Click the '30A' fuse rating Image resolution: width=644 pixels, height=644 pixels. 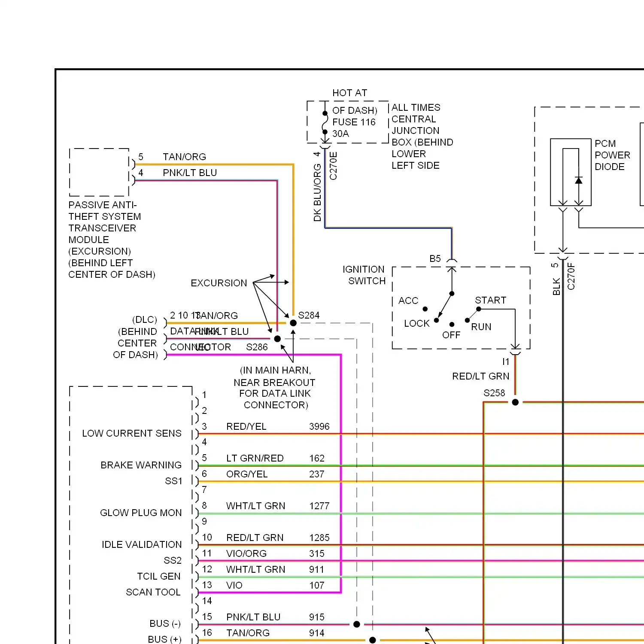[x=340, y=134]
